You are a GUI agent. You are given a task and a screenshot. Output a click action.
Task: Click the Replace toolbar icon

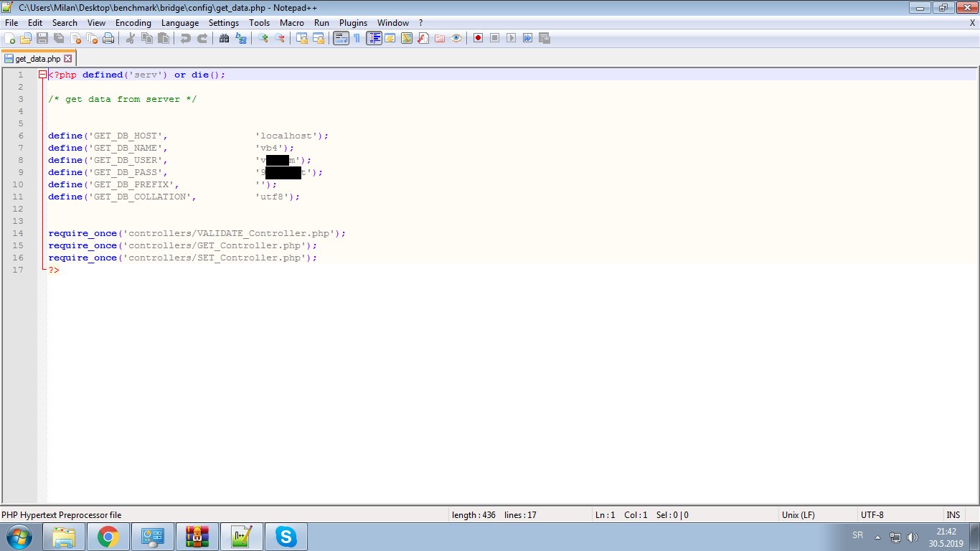[241, 38]
